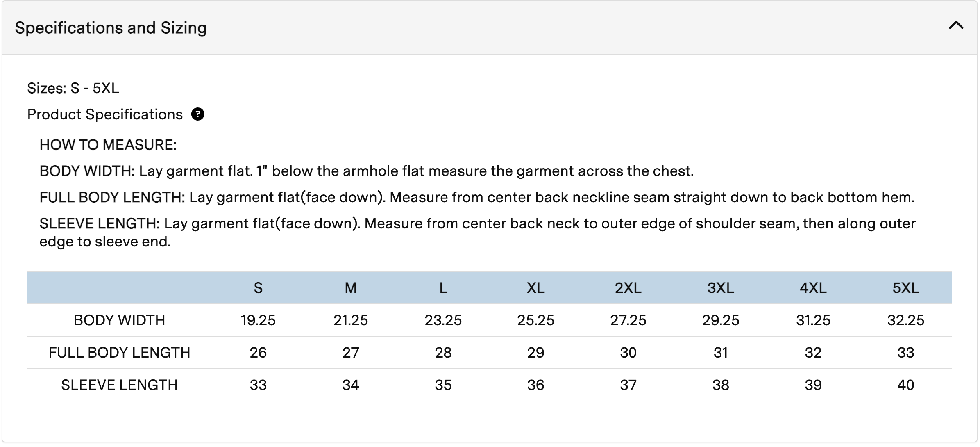Click the 2XL column header
The height and width of the screenshot is (447, 980).
coord(628,288)
